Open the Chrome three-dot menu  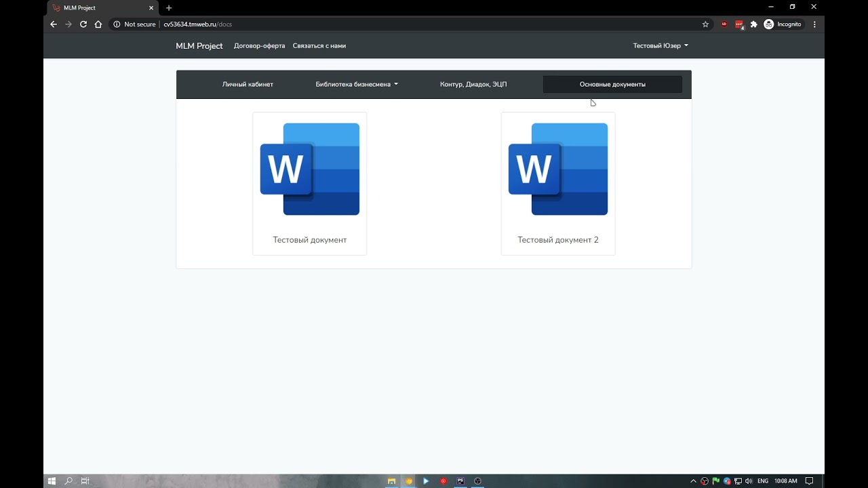[x=814, y=24]
